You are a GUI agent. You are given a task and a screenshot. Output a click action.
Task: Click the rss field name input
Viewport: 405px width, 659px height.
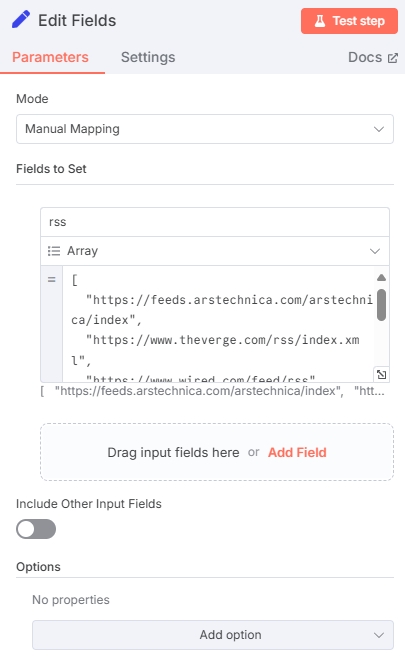[x=215, y=222]
